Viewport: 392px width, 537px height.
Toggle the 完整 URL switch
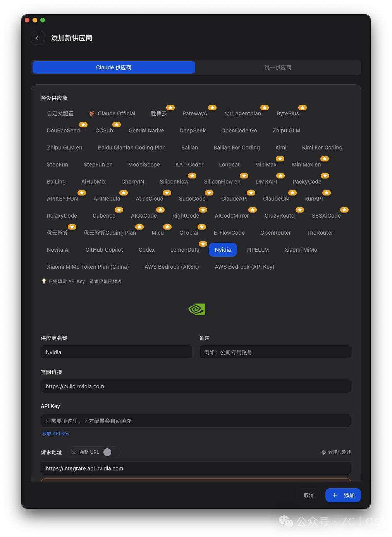pos(107,452)
